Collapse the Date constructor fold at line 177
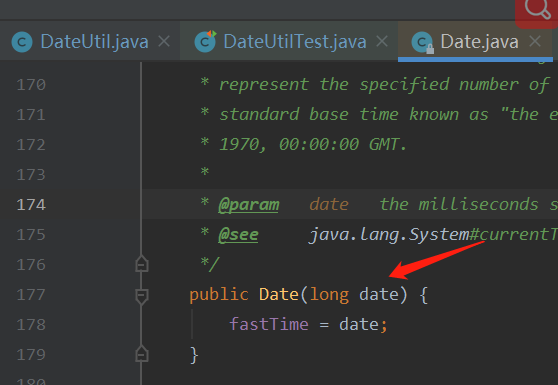Screen dimensions: 558x385 (x=142, y=296)
